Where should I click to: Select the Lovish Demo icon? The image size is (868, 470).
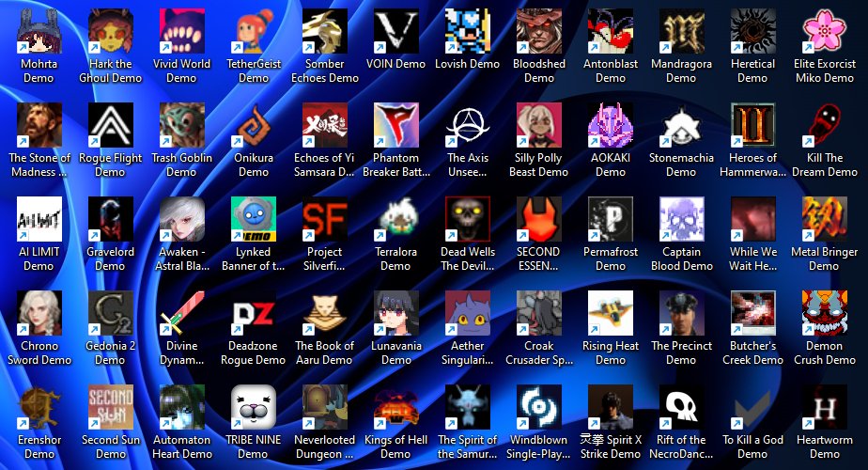coord(468,31)
